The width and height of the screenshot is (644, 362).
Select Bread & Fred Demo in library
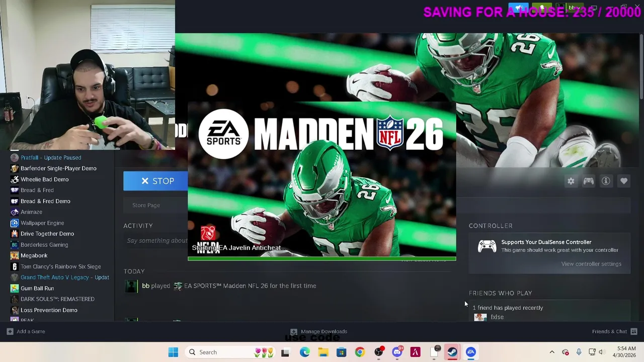click(x=45, y=201)
